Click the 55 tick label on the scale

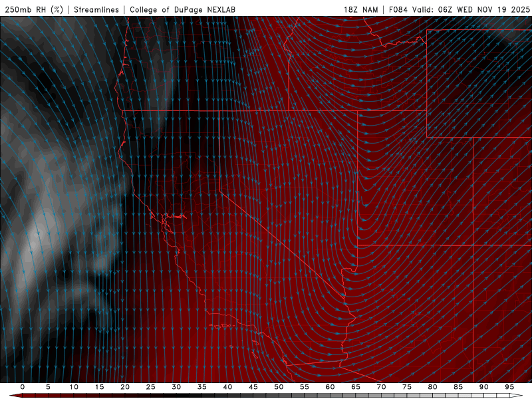[305, 387]
